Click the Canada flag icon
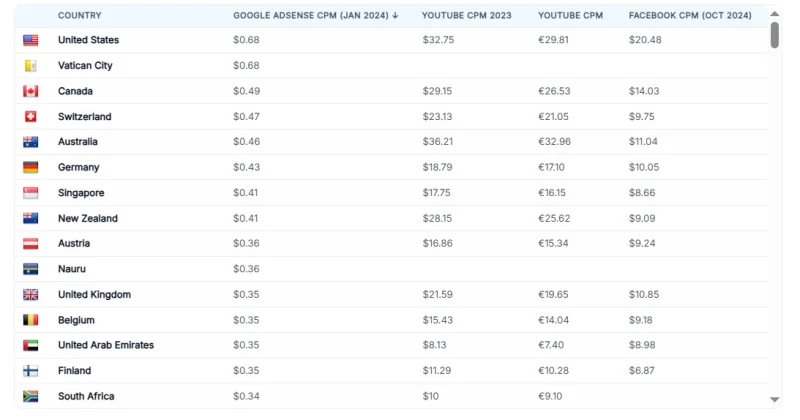The image size is (800, 420). (x=31, y=91)
